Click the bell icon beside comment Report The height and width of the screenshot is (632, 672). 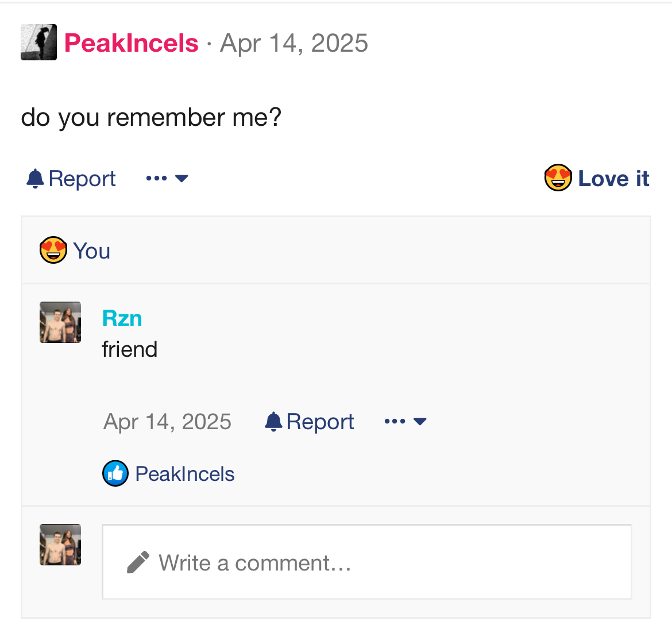pyautogui.click(x=273, y=422)
